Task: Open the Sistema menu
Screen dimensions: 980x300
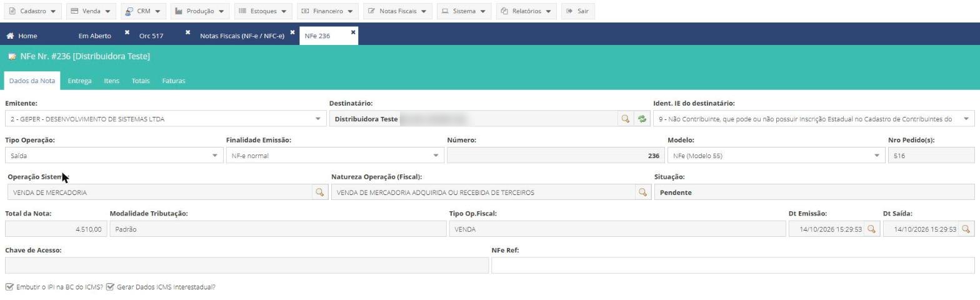Action: pyautogui.click(x=464, y=11)
